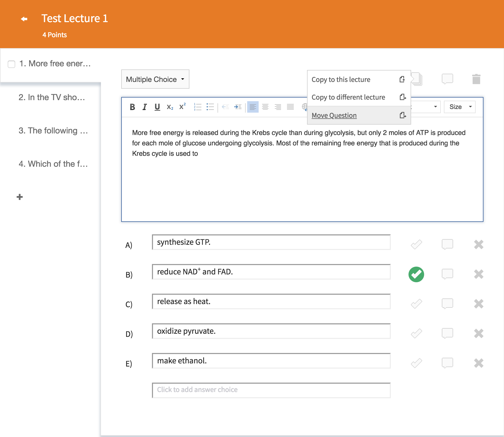Click plus button to add new question
The width and height of the screenshot is (504, 437).
(x=20, y=197)
